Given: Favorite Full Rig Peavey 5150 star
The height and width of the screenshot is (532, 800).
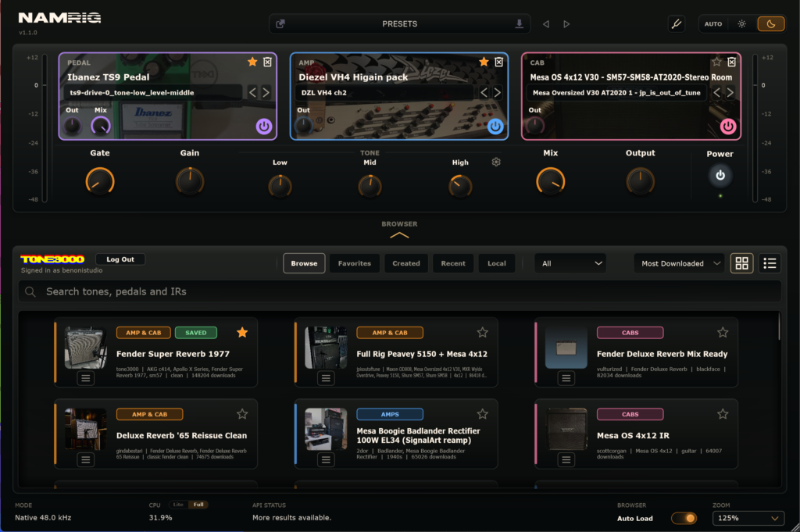Looking at the screenshot, I should [483, 333].
